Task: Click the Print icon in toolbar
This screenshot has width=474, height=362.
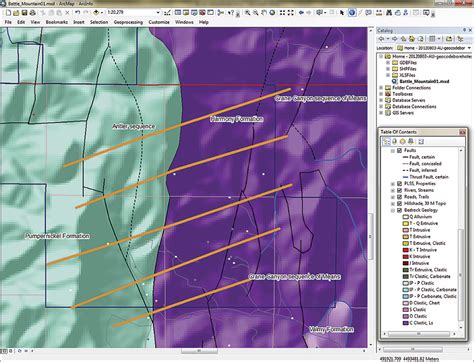Action: (x=32, y=13)
